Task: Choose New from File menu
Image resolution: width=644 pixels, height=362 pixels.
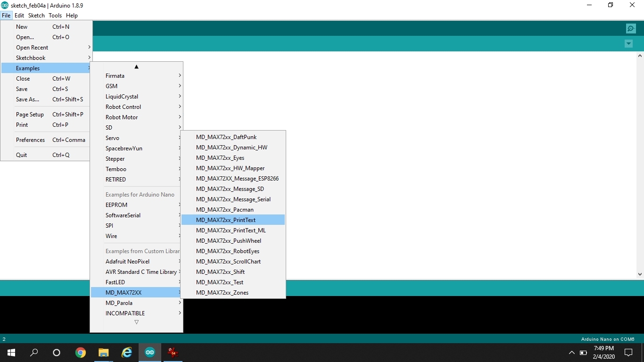Action: 46,27
